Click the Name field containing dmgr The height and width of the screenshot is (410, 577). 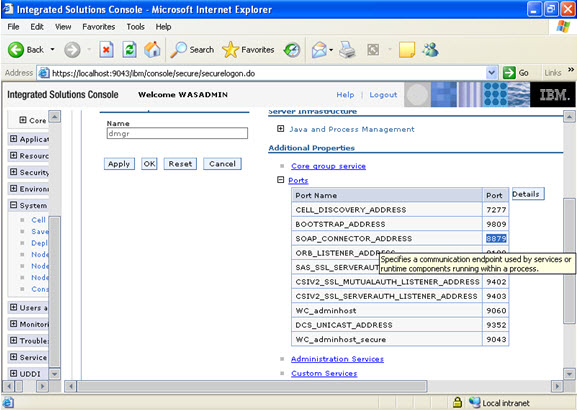pyautogui.click(x=177, y=133)
